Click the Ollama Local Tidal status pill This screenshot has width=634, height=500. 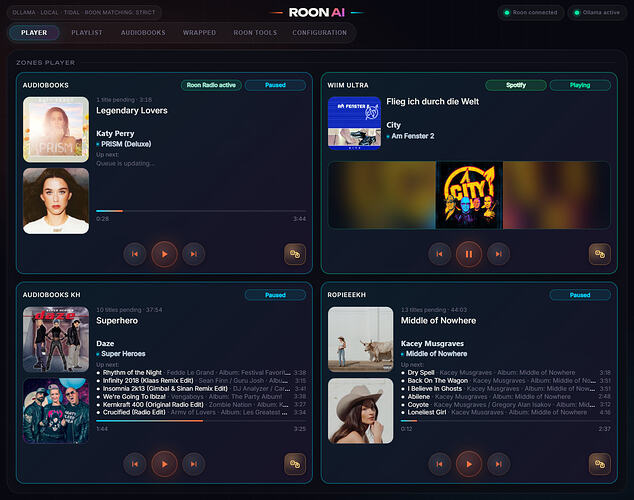[84, 13]
